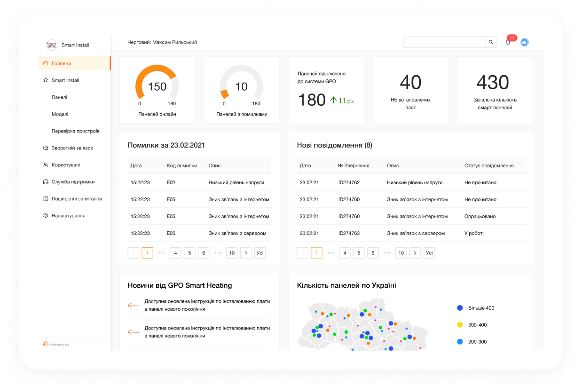Click the search input field
The height and width of the screenshot is (392, 582).
coord(444,42)
